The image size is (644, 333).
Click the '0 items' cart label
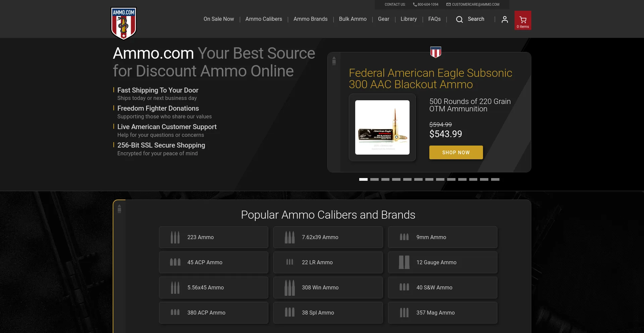(x=523, y=27)
